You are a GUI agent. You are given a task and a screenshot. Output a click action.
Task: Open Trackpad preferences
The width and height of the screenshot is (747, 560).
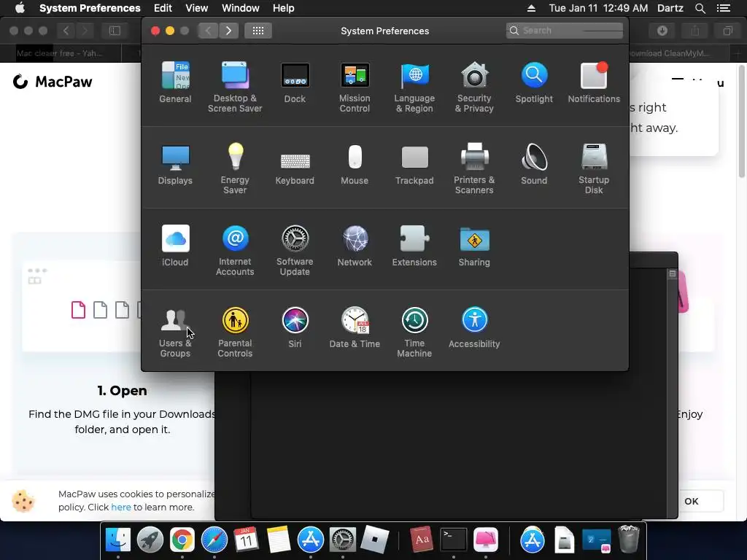[414, 164]
